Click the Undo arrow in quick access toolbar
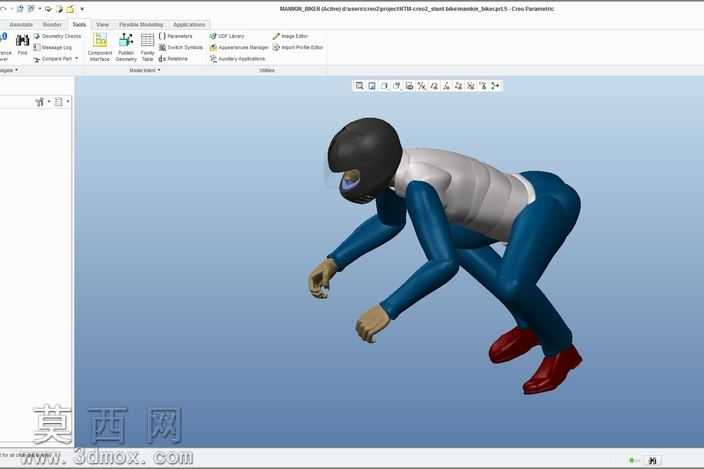This screenshot has height=469, width=704. coord(4,9)
